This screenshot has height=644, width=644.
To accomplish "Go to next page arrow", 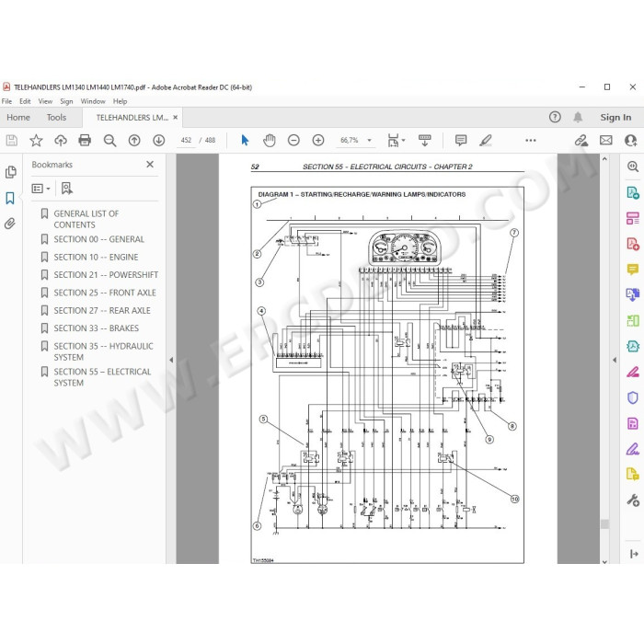I will coord(159,141).
